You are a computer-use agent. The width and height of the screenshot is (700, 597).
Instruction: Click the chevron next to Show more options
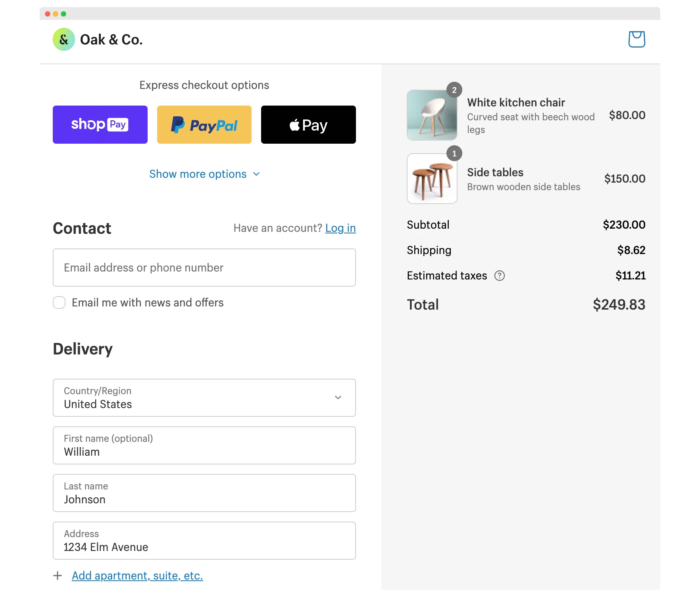click(256, 174)
